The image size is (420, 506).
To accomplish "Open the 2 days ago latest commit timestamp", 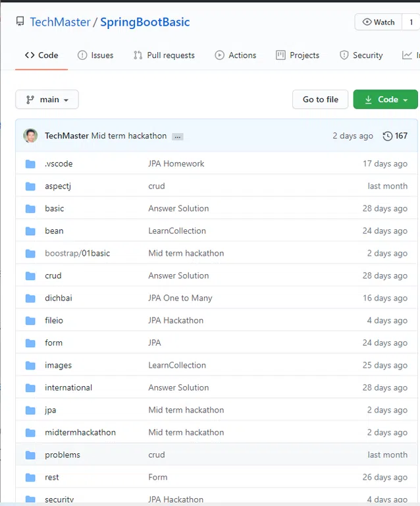I will (x=353, y=136).
